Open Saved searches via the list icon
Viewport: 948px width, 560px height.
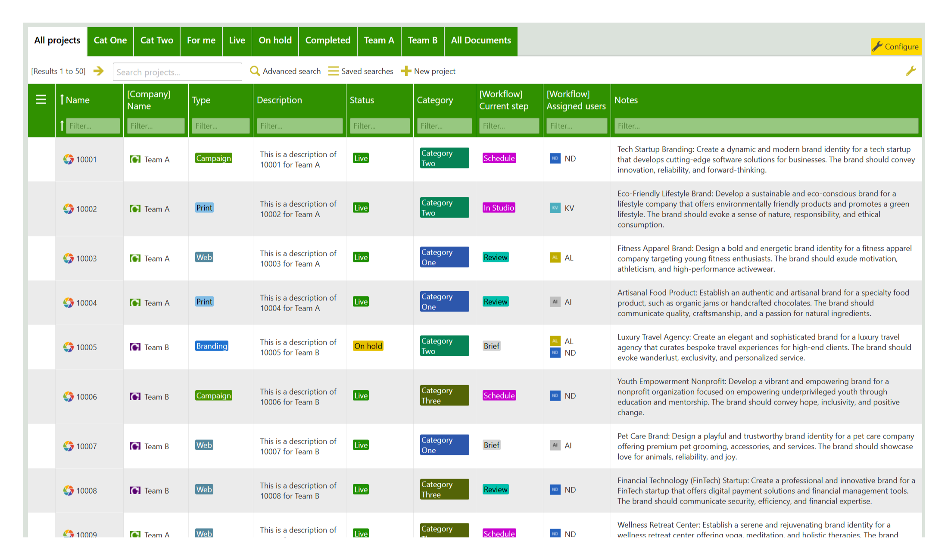333,71
